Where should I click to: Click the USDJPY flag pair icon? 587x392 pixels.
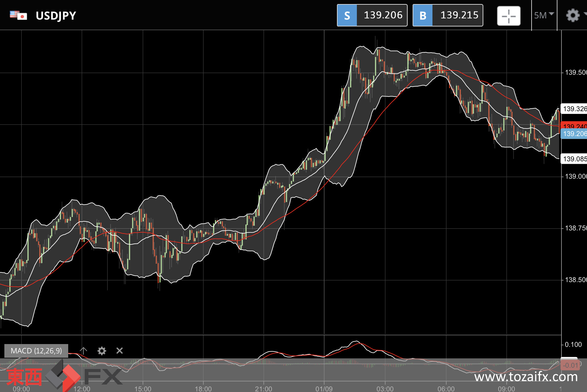pos(18,15)
